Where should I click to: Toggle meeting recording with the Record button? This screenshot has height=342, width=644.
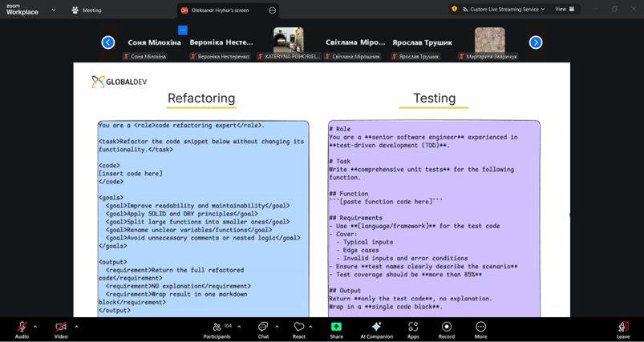pos(446,328)
